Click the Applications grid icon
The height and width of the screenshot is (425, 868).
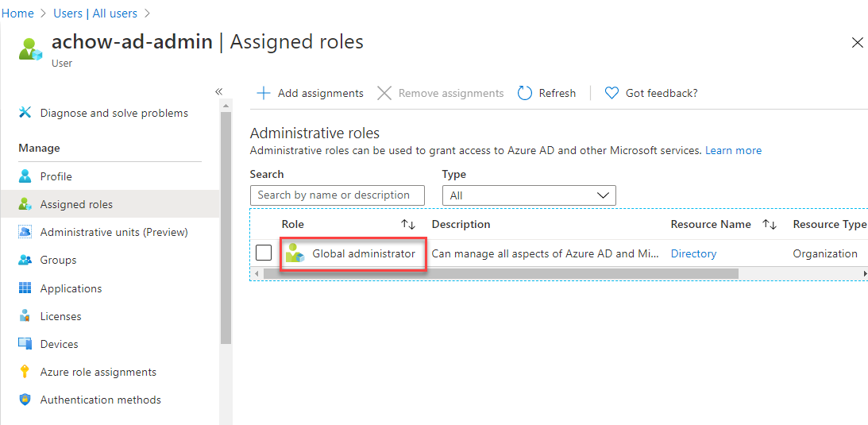pyautogui.click(x=25, y=288)
